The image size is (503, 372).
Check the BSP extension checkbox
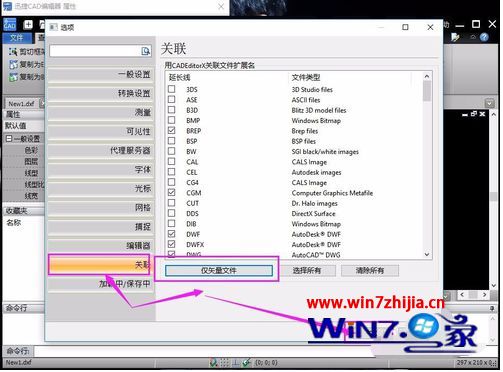[172, 141]
